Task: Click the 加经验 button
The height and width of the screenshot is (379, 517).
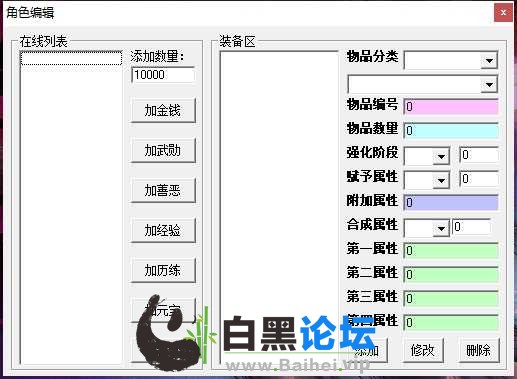Action: 163,230
